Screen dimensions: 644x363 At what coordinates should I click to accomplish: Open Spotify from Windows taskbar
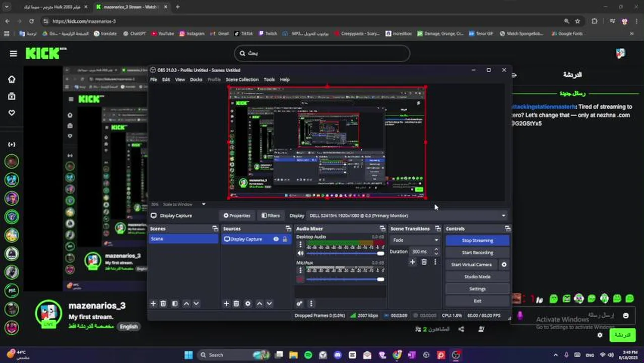pyautogui.click(x=308, y=355)
